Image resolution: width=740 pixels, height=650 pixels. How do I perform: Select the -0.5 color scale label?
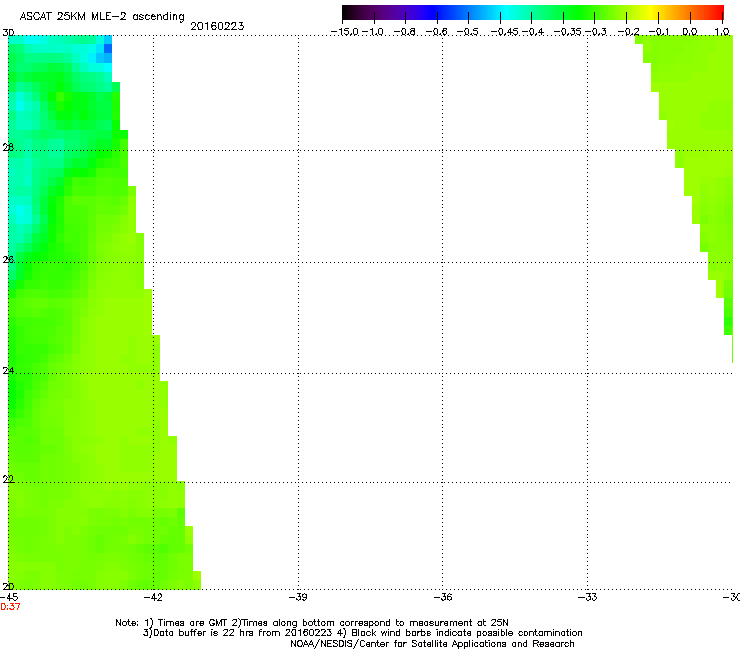467,32
